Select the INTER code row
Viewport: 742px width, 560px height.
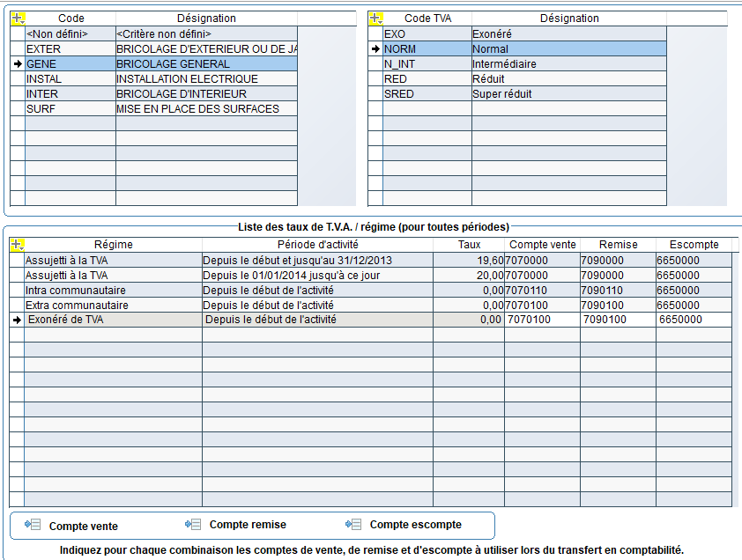coord(154,94)
